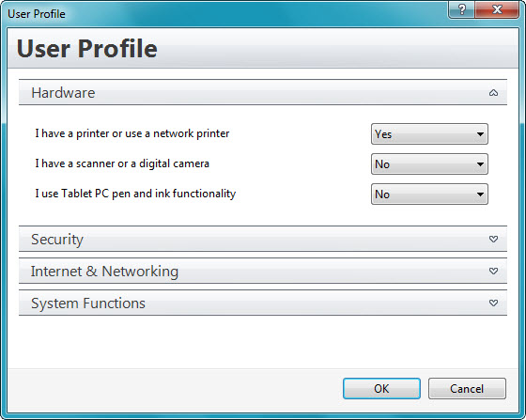
Task: Click the printer dropdown arrow
Action: [480, 134]
